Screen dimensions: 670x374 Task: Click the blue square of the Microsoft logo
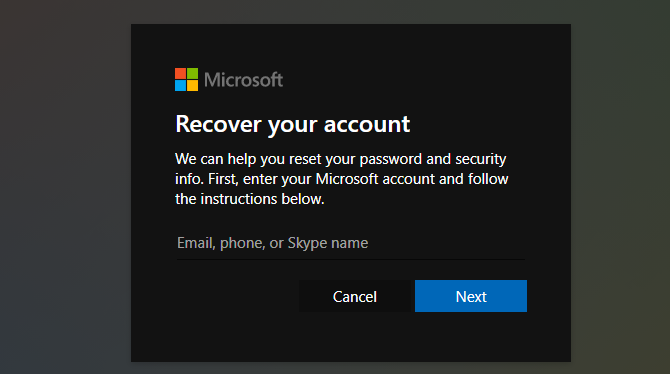tap(180, 85)
